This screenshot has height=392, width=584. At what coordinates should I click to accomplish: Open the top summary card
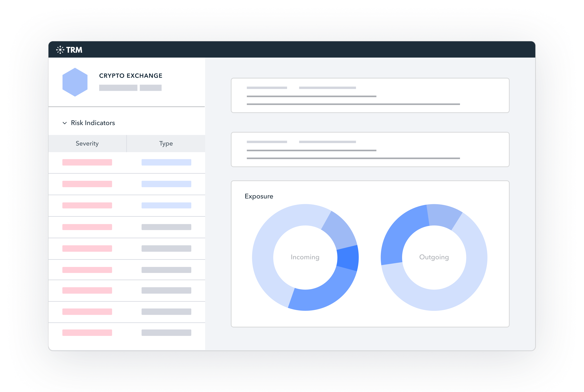click(370, 96)
